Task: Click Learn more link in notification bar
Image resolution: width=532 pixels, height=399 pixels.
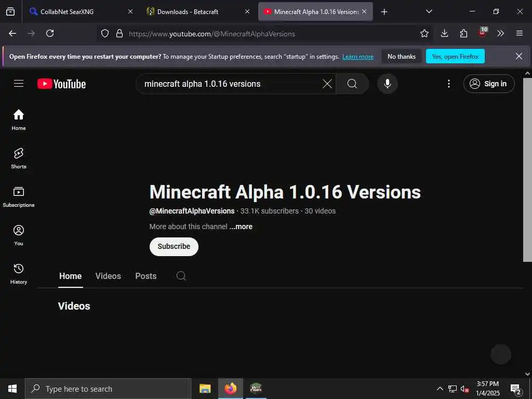Action: click(x=358, y=57)
